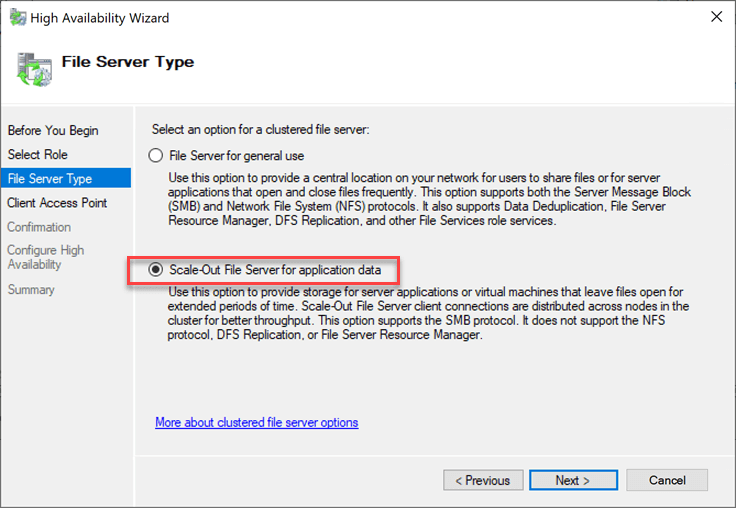This screenshot has width=736, height=509.
Task: Select File Server for general use option
Action: 155,156
